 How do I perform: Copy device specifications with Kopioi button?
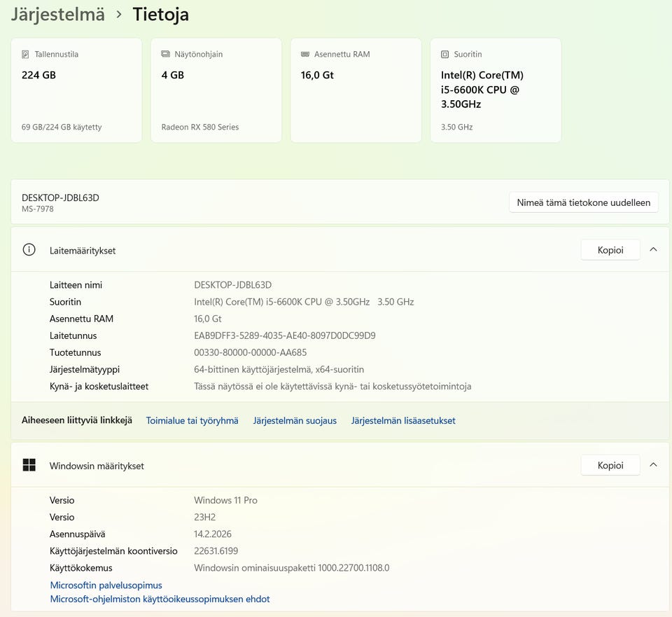(x=610, y=250)
